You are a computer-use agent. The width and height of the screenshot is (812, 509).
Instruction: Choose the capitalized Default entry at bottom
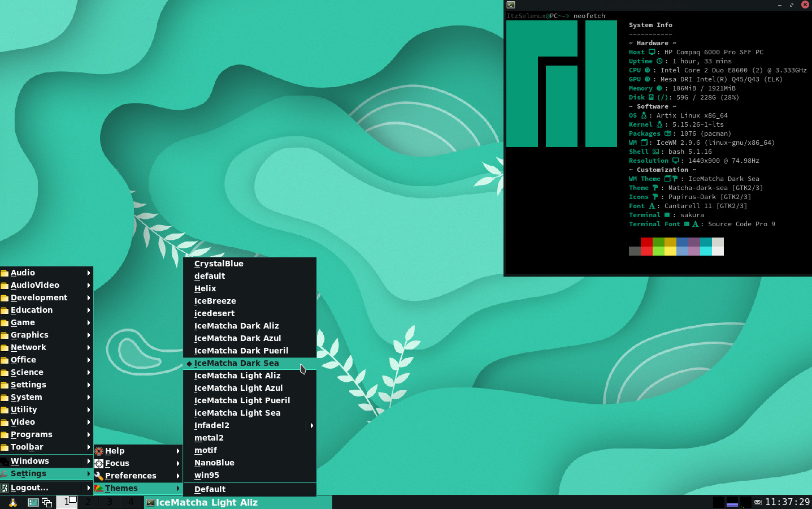250,489
